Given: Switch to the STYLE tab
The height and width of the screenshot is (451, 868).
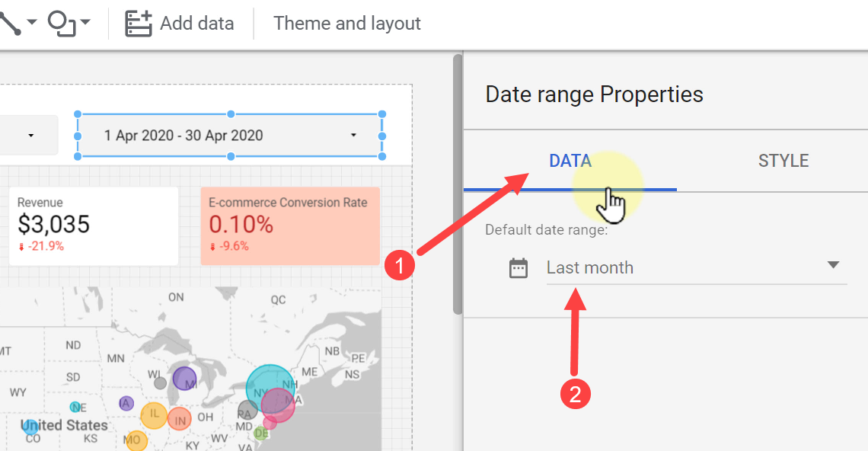Looking at the screenshot, I should pyautogui.click(x=783, y=161).
